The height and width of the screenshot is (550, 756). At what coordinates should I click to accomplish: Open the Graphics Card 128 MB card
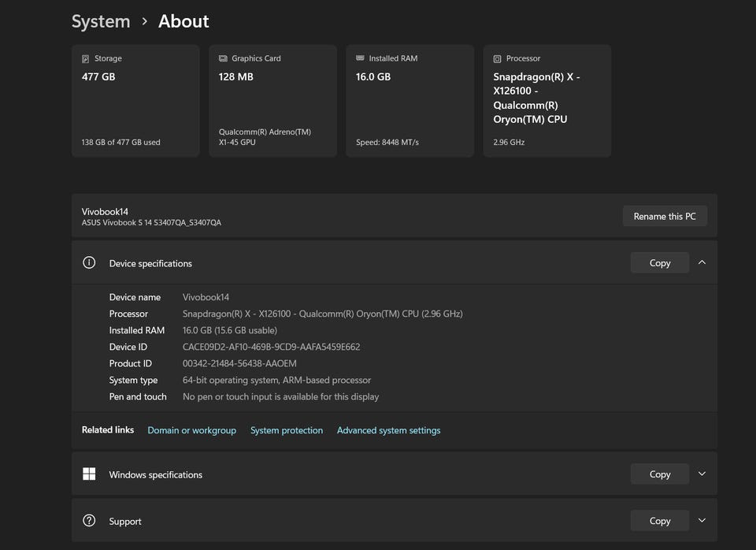[x=273, y=101]
